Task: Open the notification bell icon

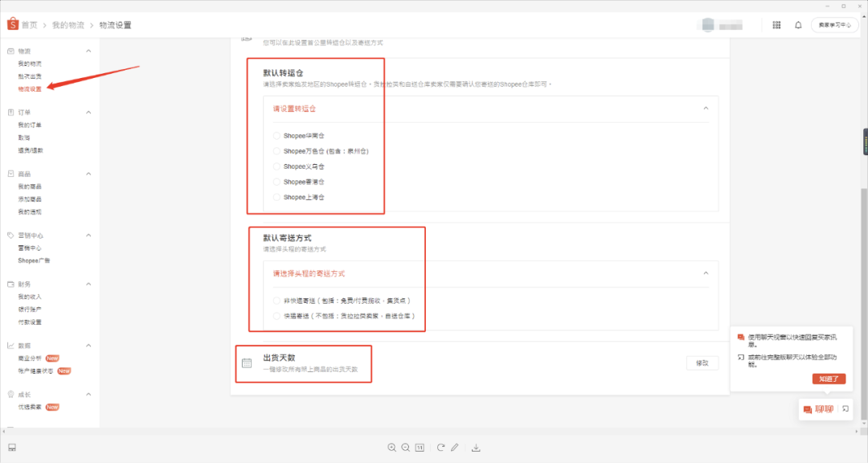Action: pos(798,25)
